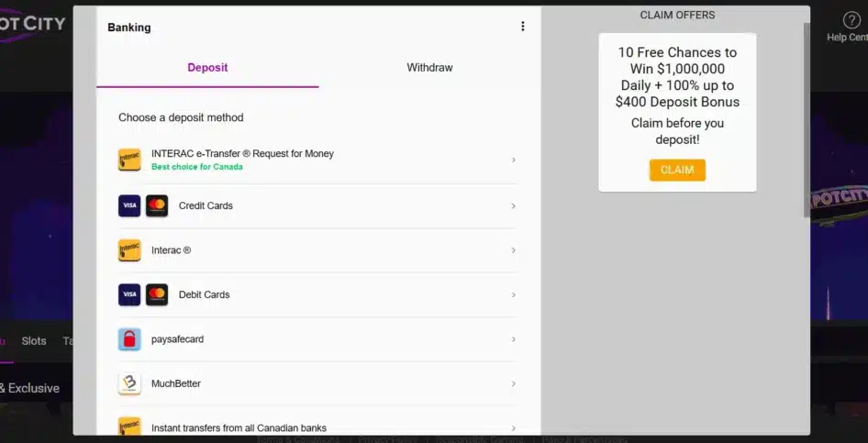Click the paysafecard padlock icon
This screenshot has height=443, width=868.
coord(129,339)
